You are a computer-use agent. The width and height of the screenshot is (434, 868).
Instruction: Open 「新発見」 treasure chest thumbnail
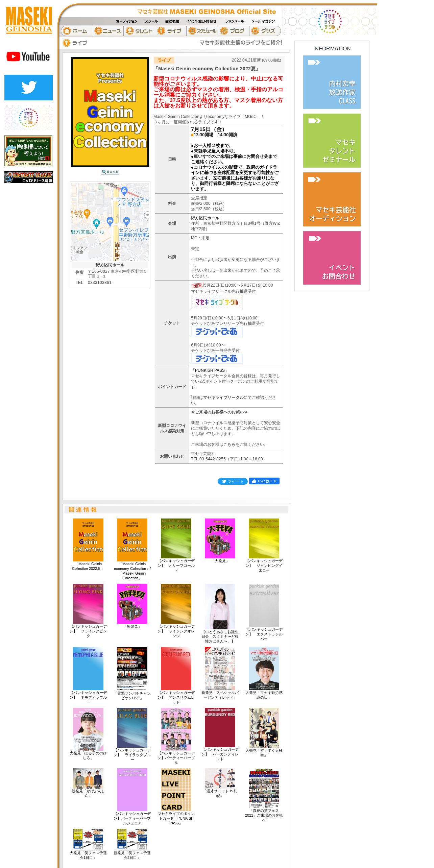tap(132, 604)
